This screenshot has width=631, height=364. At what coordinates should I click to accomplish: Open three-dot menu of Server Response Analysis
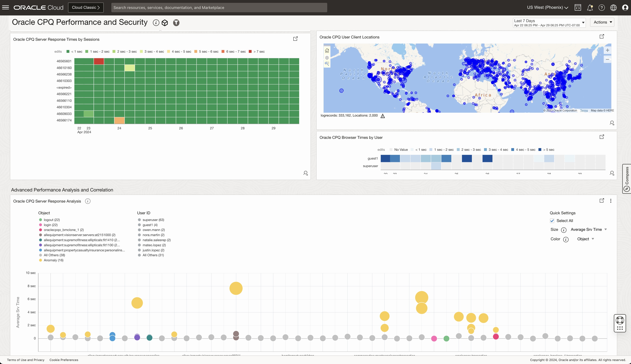click(x=611, y=201)
